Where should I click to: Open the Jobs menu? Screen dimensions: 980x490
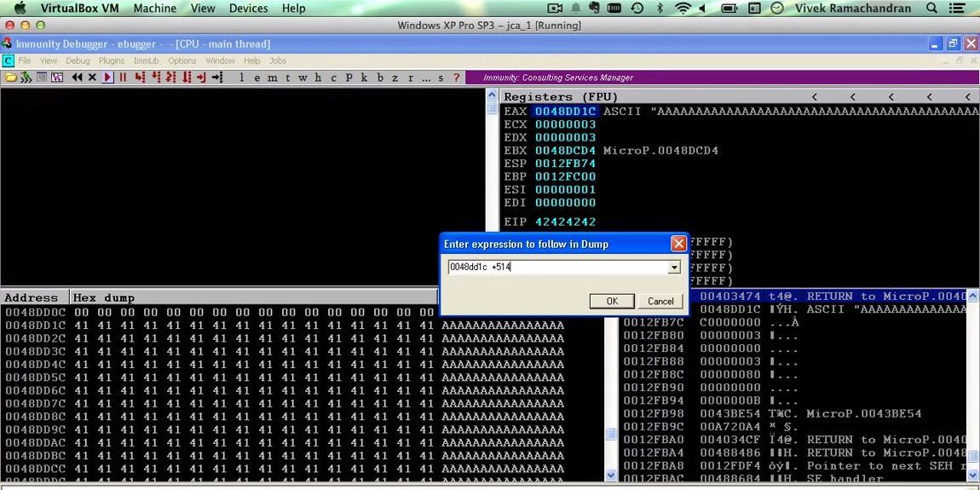(278, 61)
